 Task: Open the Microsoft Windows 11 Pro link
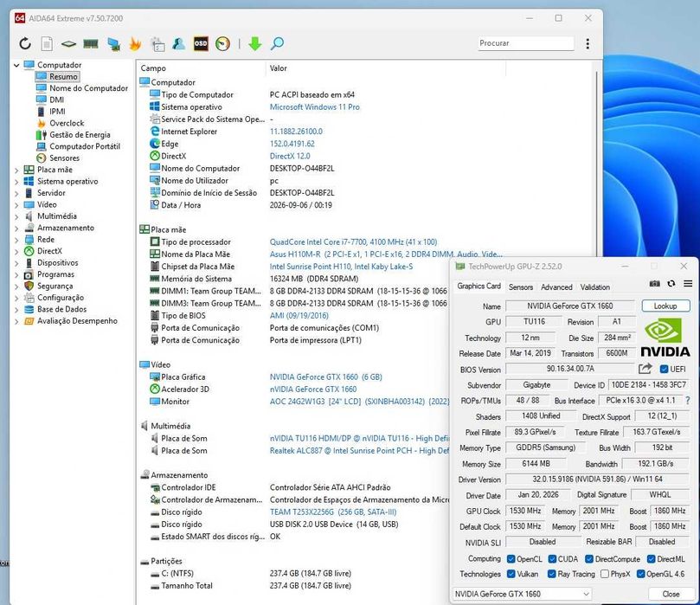pyautogui.click(x=314, y=107)
